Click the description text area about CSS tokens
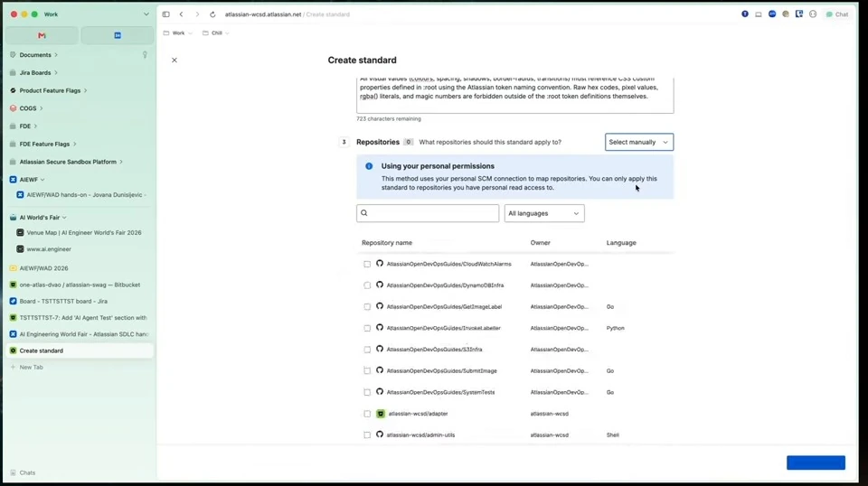 tap(514, 95)
